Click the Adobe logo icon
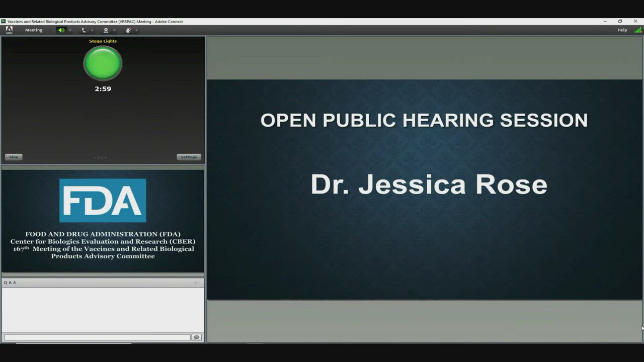The image size is (644, 362). click(9, 30)
